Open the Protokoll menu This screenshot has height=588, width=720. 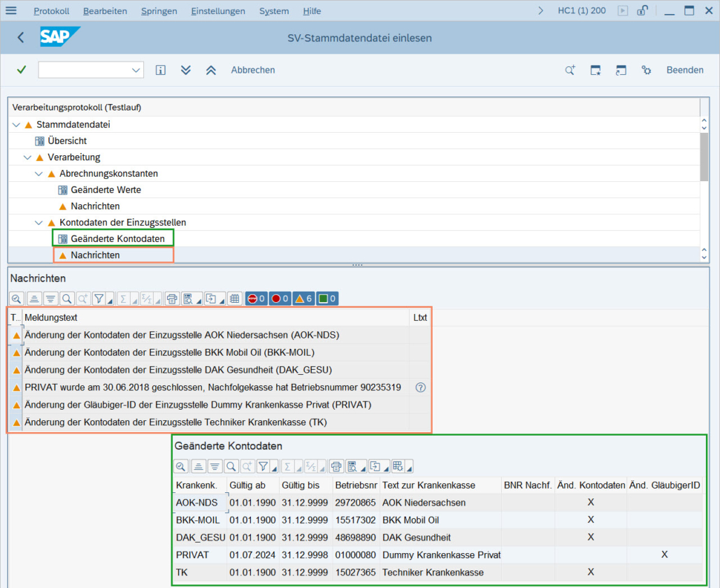pyautogui.click(x=52, y=11)
